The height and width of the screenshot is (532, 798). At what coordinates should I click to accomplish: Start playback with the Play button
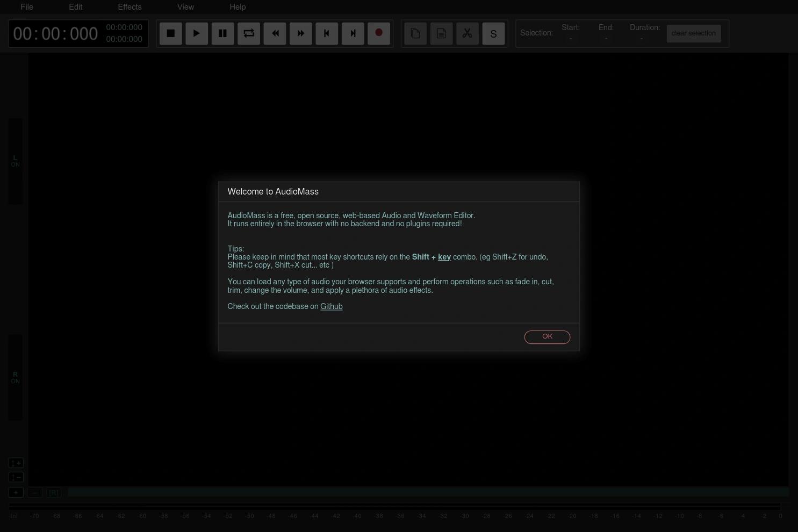click(197, 33)
